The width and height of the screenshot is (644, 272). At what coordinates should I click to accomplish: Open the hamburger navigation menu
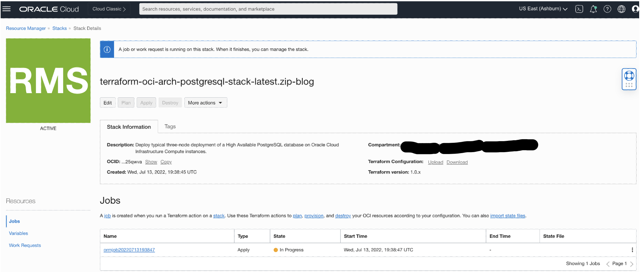point(6,9)
